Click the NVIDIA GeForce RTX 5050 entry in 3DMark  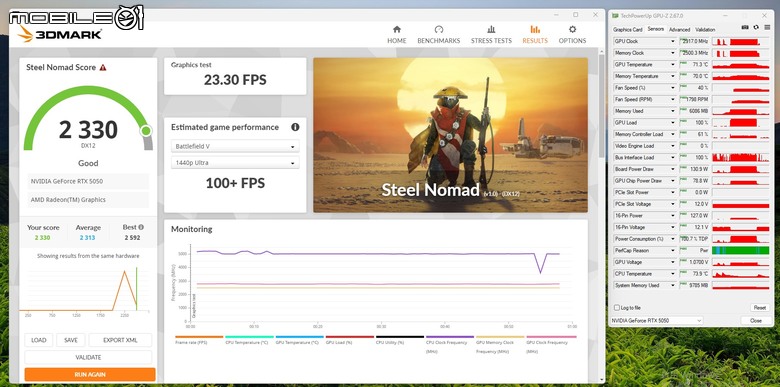click(88, 182)
